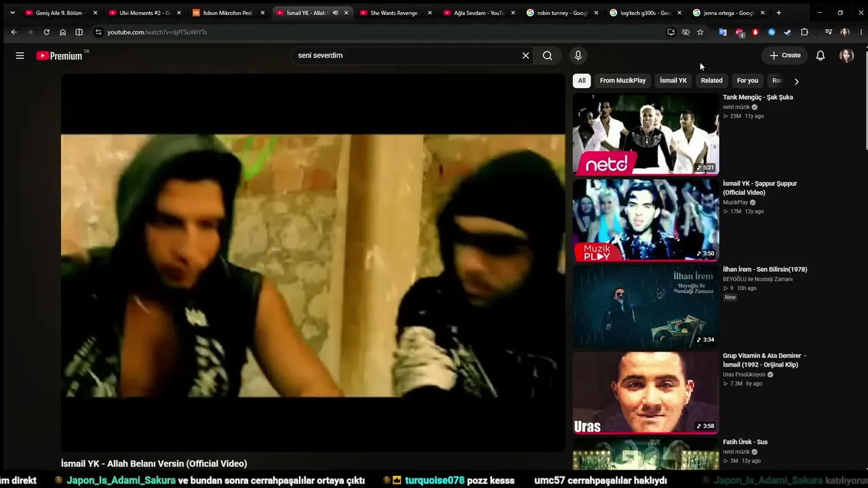Open a new browser tab
The width and height of the screenshot is (868, 488).
(x=778, y=13)
